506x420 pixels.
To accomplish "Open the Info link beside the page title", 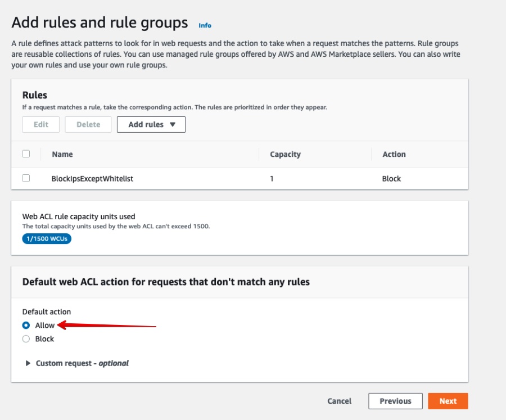I will pos(206,25).
